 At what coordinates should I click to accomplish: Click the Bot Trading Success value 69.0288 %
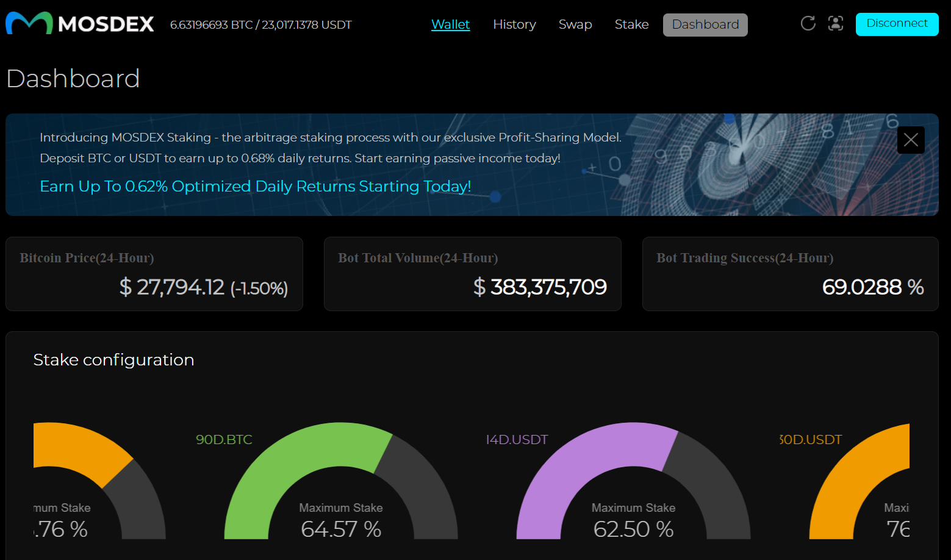tap(873, 287)
